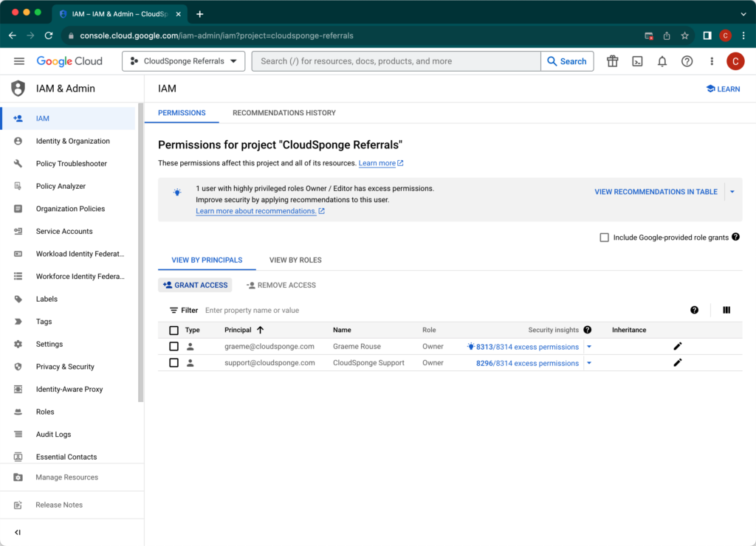The width and height of the screenshot is (756, 546).
Task: Switch to the Permissions tab
Action: point(182,113)
